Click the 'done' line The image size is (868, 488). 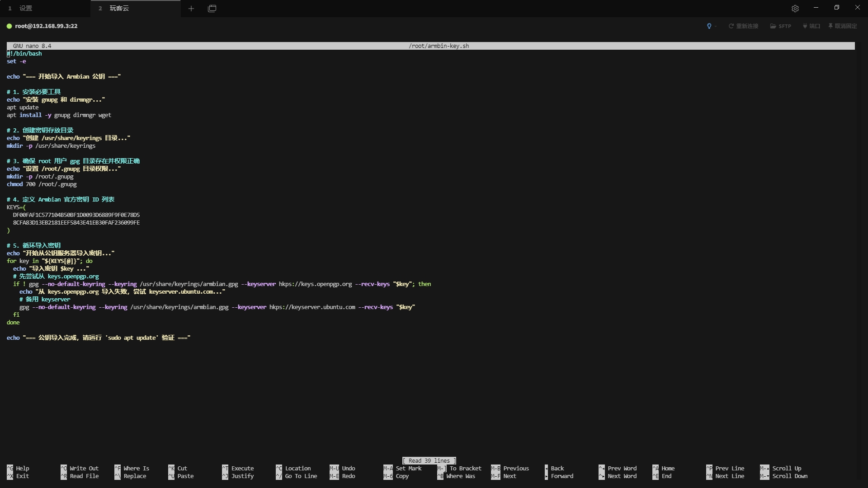[13, 323]
